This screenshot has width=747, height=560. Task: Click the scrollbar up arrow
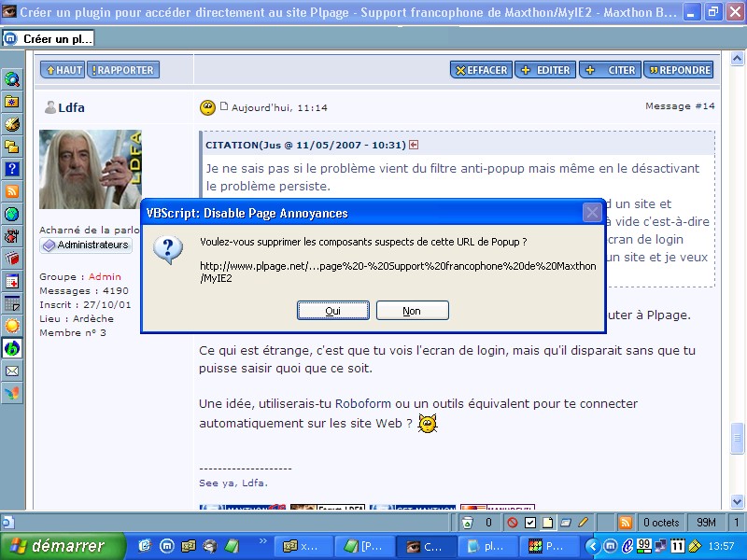click(x=737, y=59)
